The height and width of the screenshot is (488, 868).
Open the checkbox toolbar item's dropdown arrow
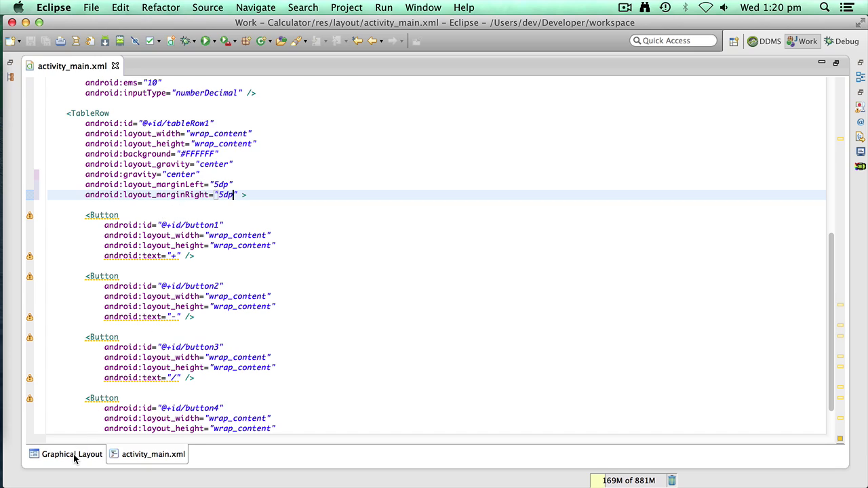159,41
